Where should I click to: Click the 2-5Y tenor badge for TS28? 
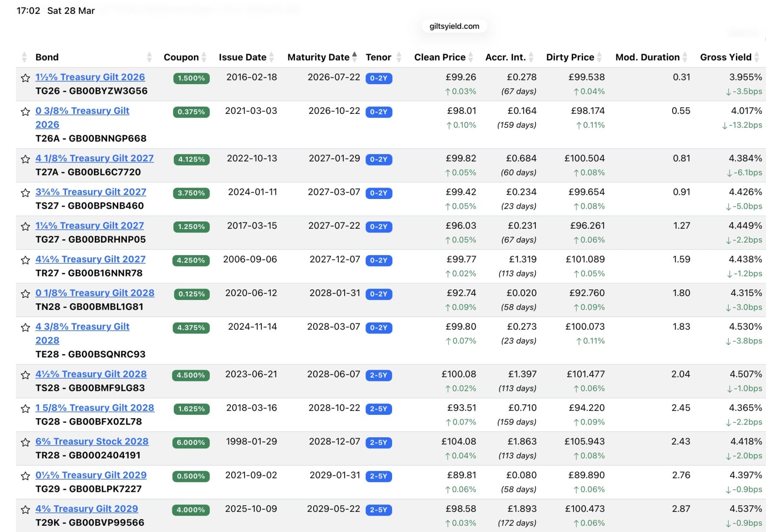[379, 376]
